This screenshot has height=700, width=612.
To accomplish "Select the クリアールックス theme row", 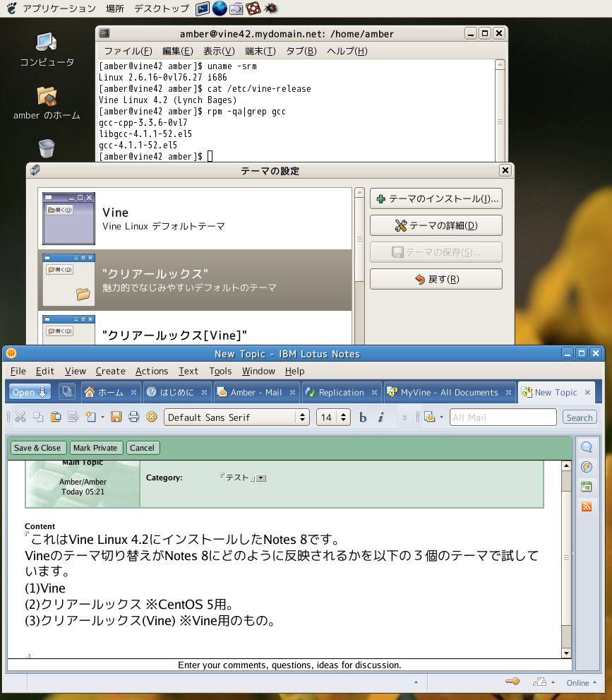I will pos(195,280).
